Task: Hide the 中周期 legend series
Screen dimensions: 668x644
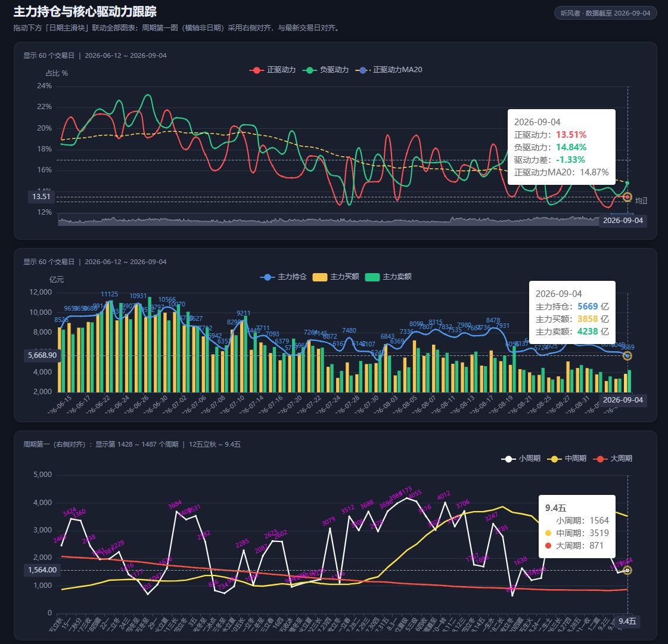Action: click(567, 459)
